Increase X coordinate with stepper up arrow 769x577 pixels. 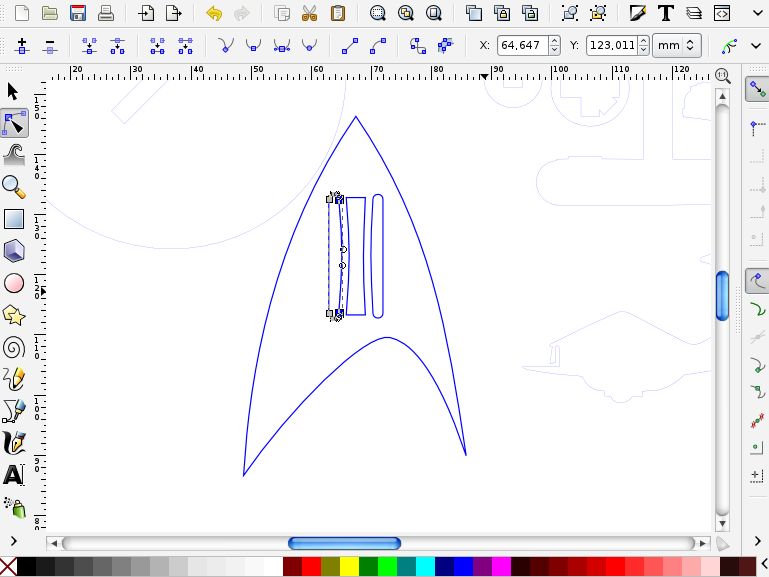(x=554, y=41)
